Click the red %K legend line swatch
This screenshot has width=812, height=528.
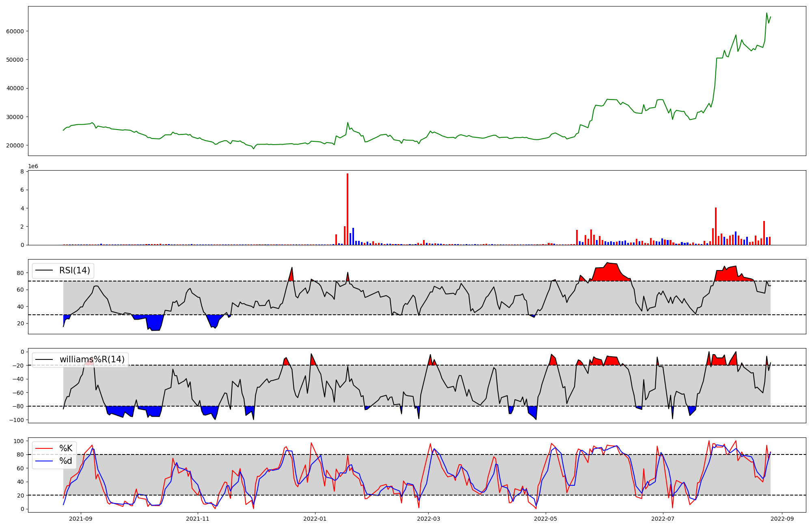click(44, 448)
